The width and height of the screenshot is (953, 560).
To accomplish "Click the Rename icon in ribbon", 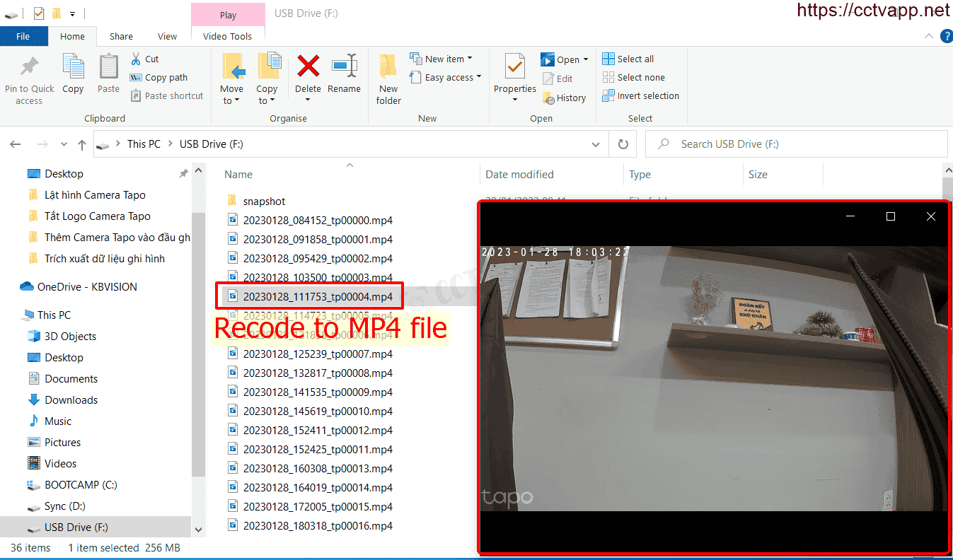I will coord(344,66).
